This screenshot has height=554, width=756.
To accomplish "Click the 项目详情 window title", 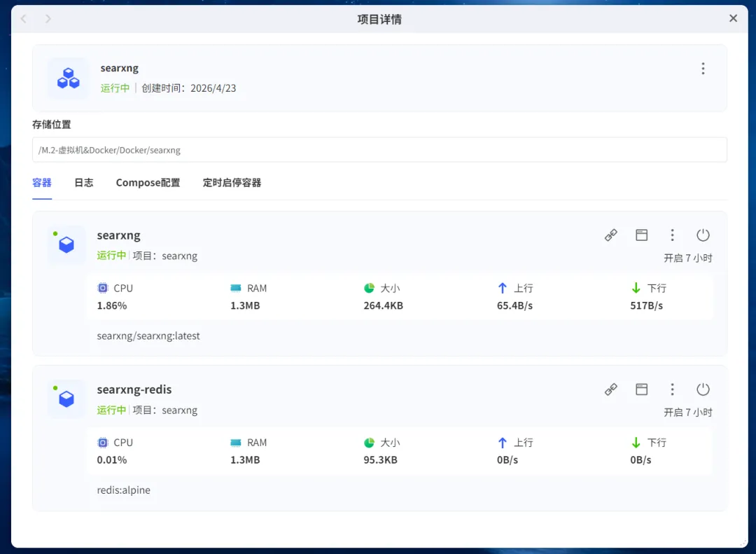I will (x=379, y=20).
